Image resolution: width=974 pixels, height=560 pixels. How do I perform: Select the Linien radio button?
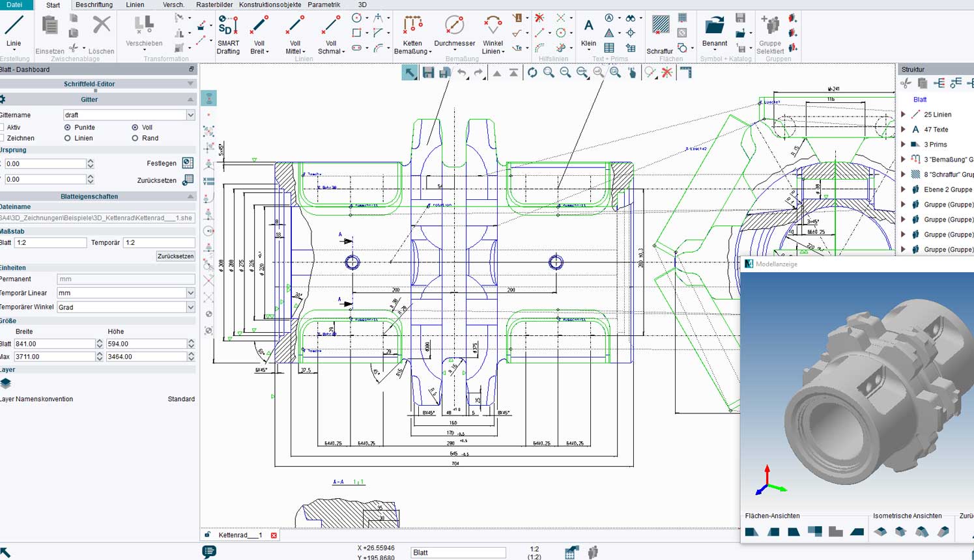[68, 138]
